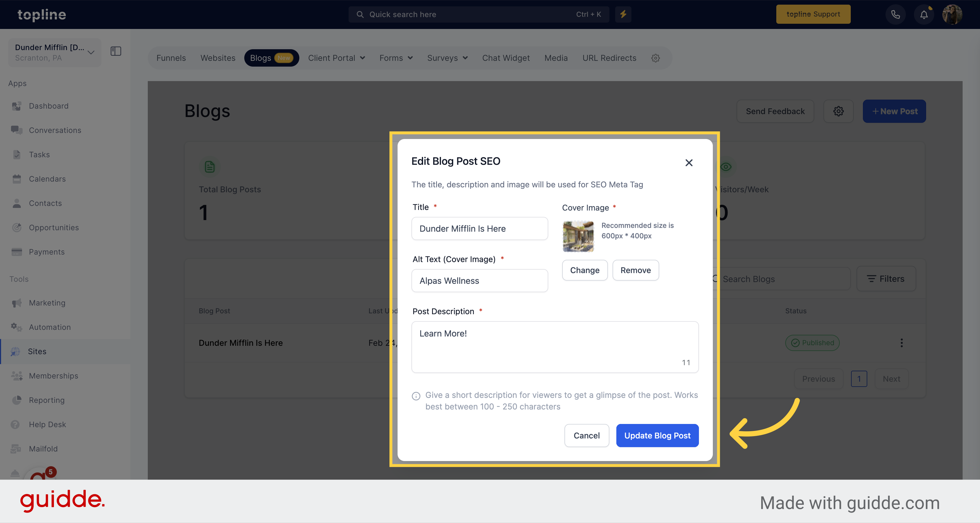Image resolution: width=980 pixels, height=523 pixels.
Task: Open Contacts in the sidebar
Action: (45, 203)
